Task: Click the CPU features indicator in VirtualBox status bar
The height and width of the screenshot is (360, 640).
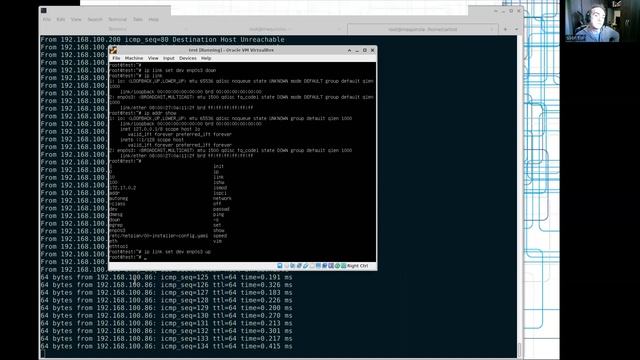Action: 331,266
